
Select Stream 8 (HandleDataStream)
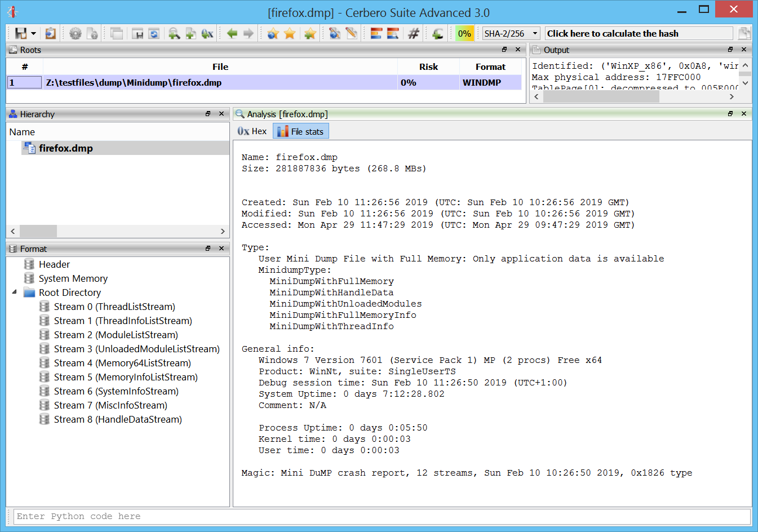118,419
